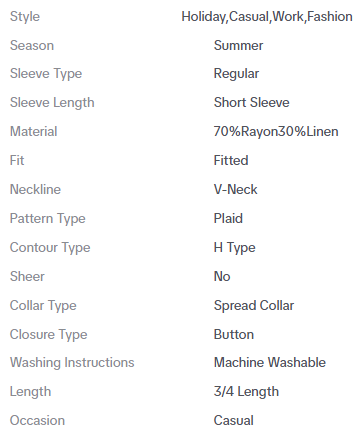Click the Closure Type label
Screen dimensions: 362x438
[x=48, y=335]
